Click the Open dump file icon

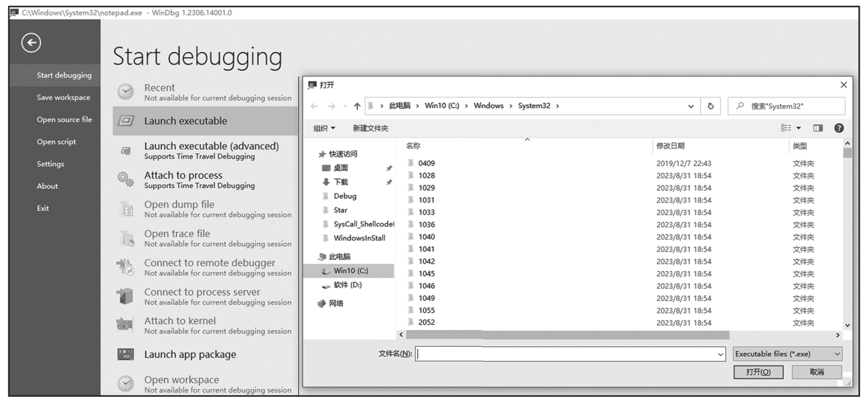click(x=126, y=209)
